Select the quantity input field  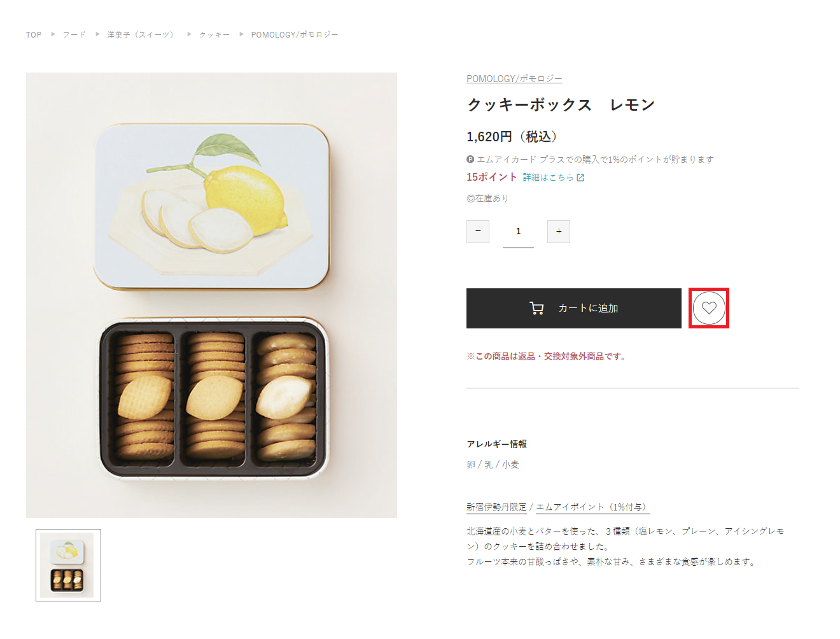[x=518, y=232]
